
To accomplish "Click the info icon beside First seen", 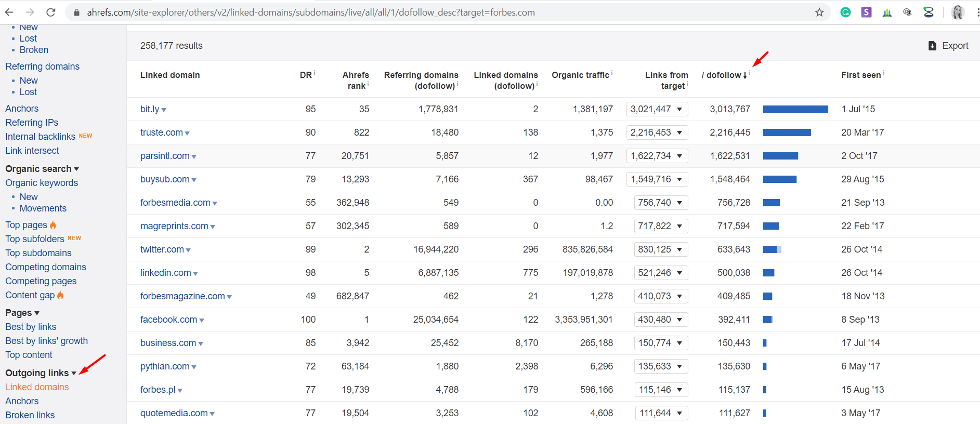I will 884,73.
